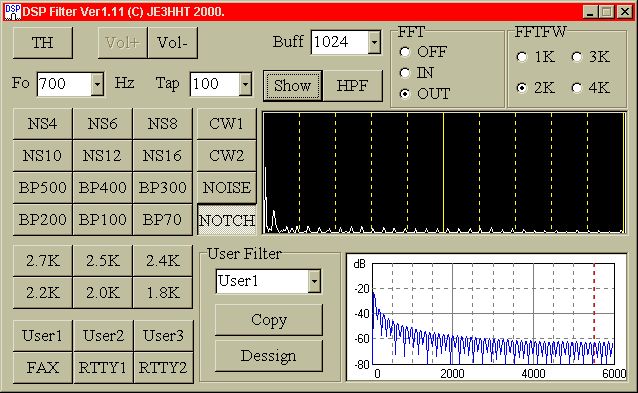Viewport: 638px width, 393px height.
Task: Select the NS16 noise filter
Action: tap(162, 156)
